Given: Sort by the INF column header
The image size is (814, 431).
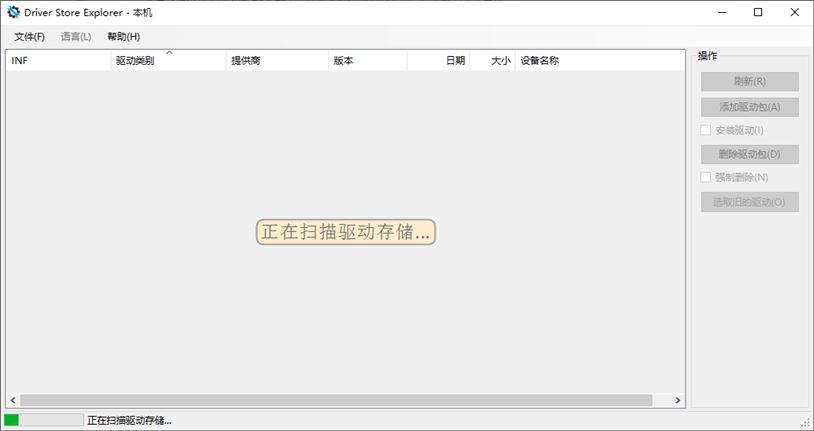Looking at the screenshot, I should 58,61.
